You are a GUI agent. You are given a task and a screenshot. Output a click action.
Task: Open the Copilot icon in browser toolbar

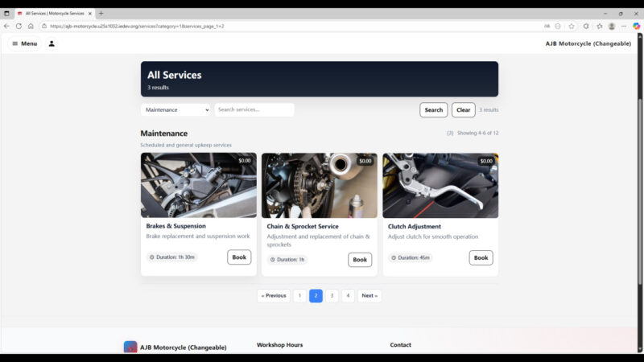click(636, 26)
